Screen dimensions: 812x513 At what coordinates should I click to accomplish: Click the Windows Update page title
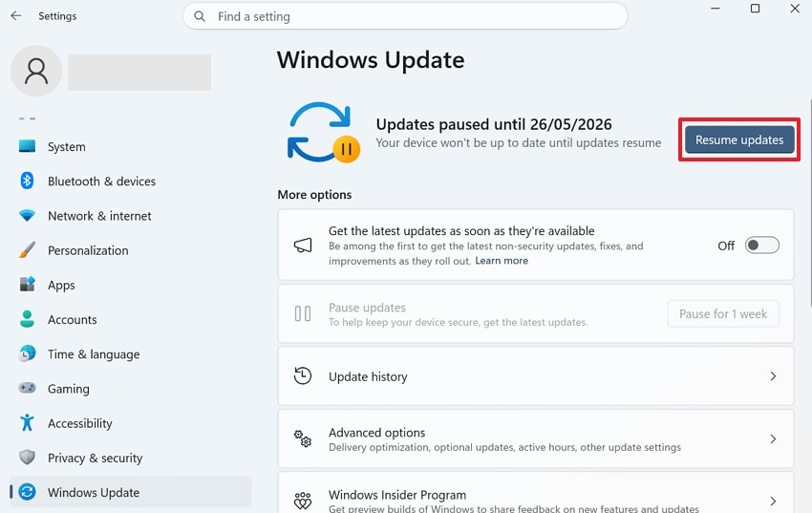tap(371, 60)
